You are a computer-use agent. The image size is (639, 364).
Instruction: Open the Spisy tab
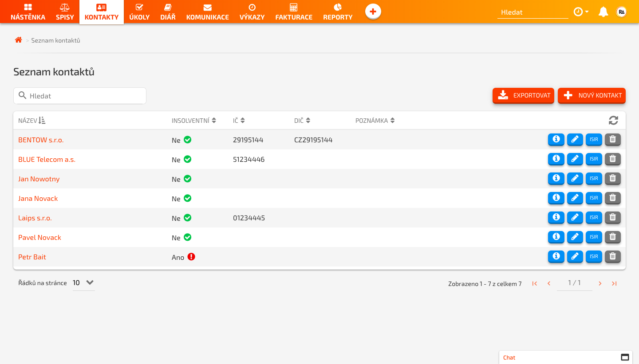65,12
